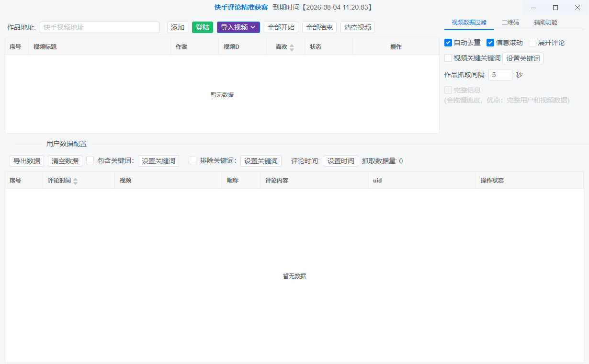Screen dimensions: 589x364
Task: Open the 导入视频 dropdown menu
Action: click(238, 27)
